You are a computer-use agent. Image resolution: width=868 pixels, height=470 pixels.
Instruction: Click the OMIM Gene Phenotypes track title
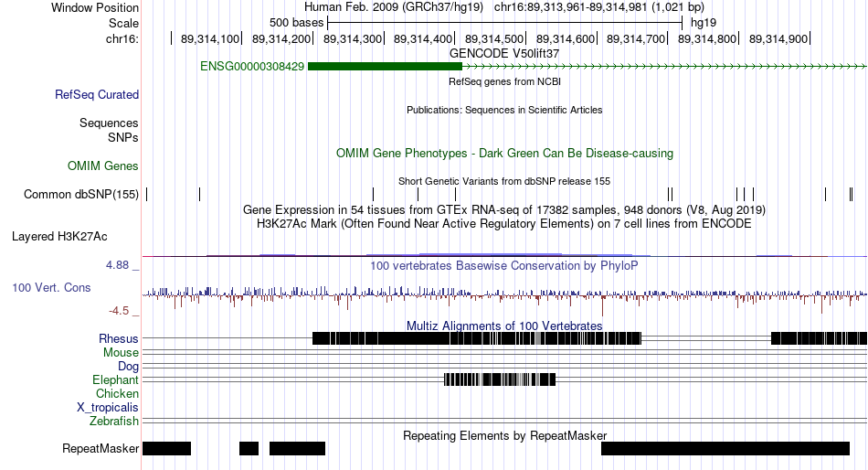[x=504, y=153]
